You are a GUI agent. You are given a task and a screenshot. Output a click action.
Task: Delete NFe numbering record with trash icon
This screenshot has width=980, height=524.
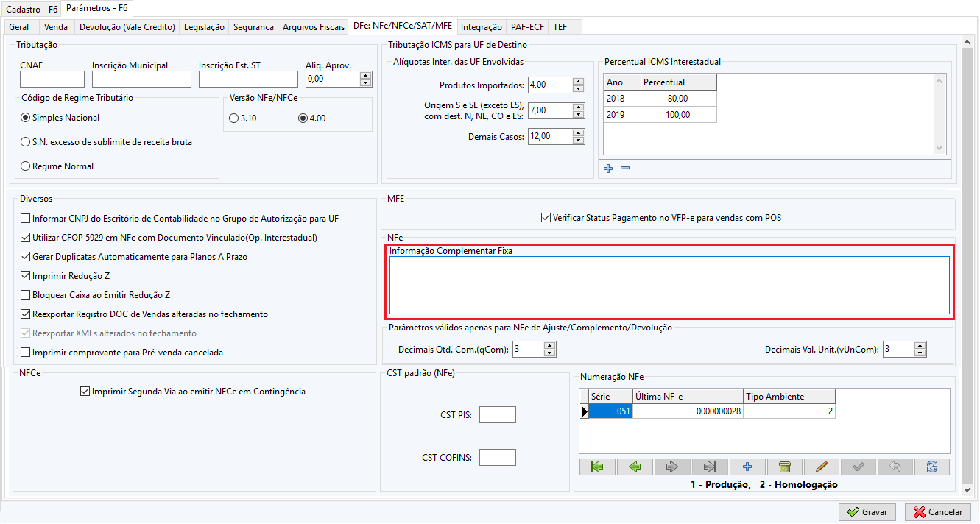[784, 467]
